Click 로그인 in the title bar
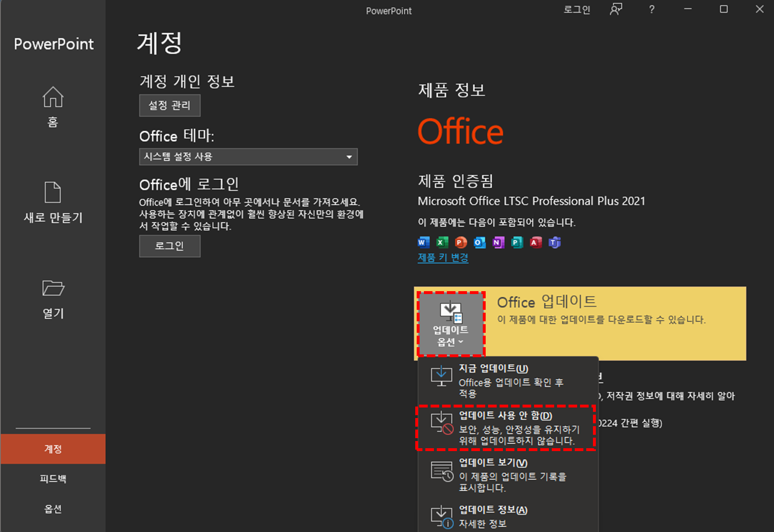The image size is (774, 532). tap(577, 10)
